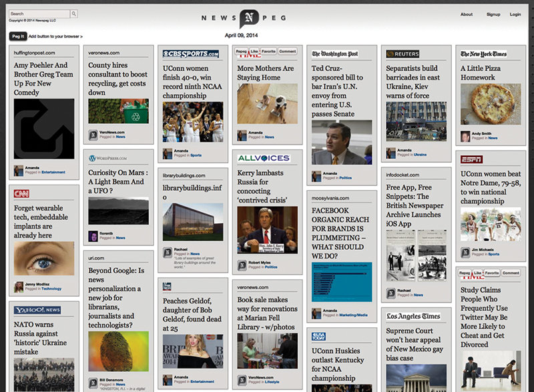534x392 pixels.
Task: Open UConn women finish 40-0 headline
Action: (x=192, y=82)
